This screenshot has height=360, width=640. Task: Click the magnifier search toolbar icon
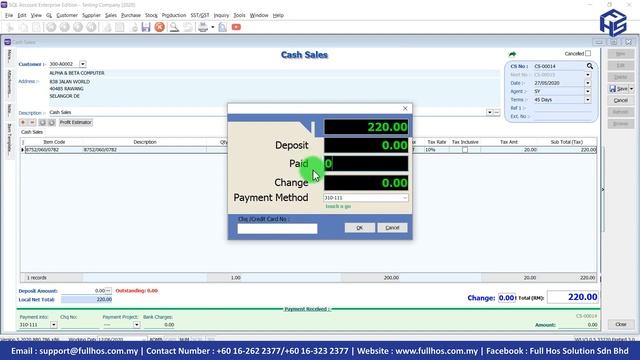(x=174, y=27)
